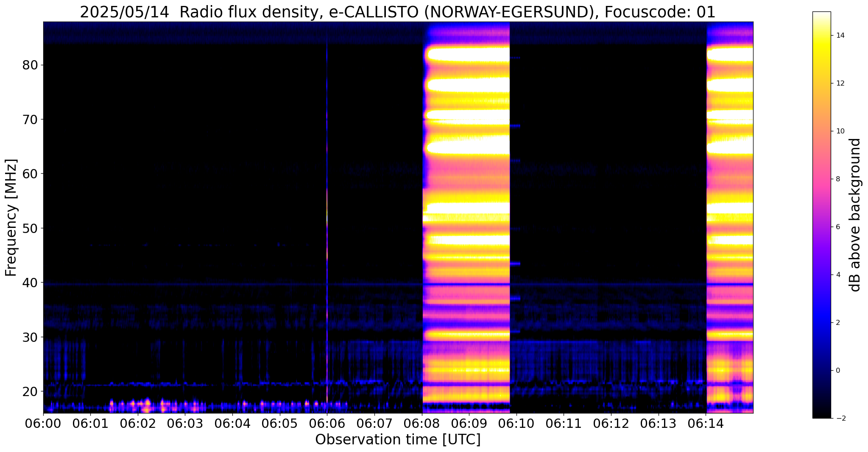868x452 pixels.
Task: Click the 06:01 time tick label
Action: (90, 424)
